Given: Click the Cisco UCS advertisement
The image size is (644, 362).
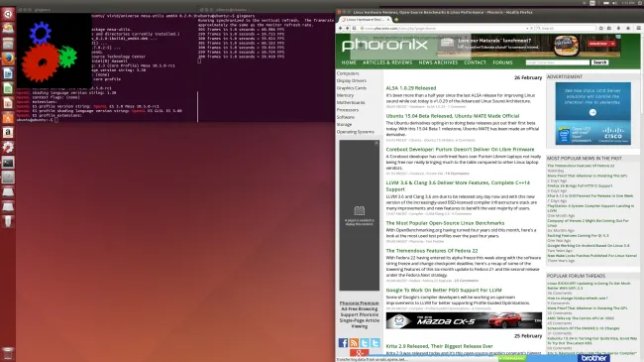Looking at the screenshot, I should click(x=593, y=113).
